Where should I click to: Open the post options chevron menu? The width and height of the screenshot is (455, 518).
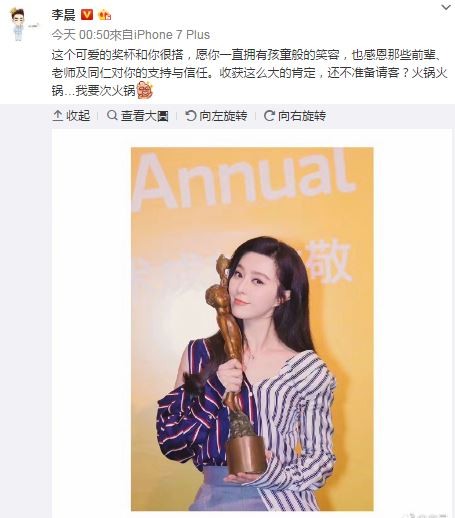tap(446, 7)
